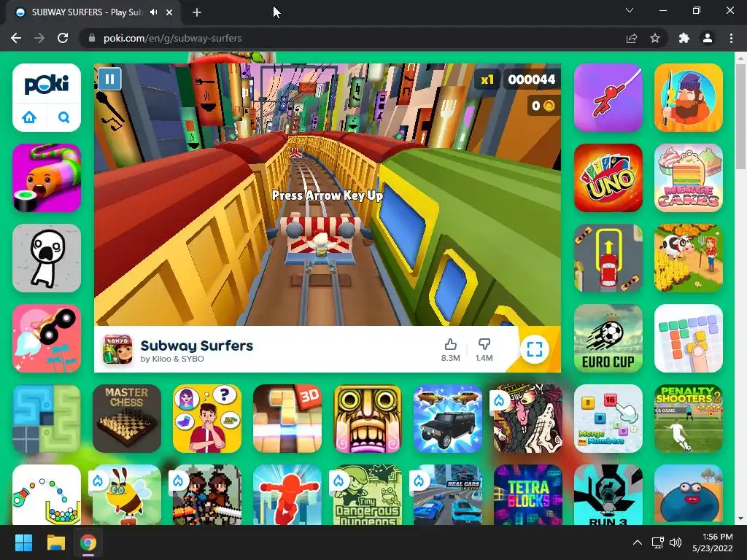747x560 pixels.
Task: Open Poki home via house icon
Action: (29, 117)
